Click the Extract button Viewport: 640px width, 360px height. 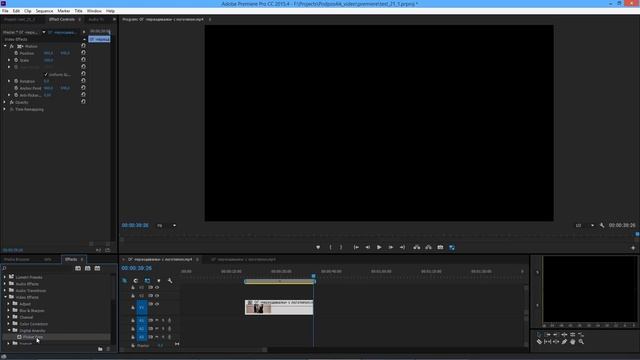coord(428,247)
